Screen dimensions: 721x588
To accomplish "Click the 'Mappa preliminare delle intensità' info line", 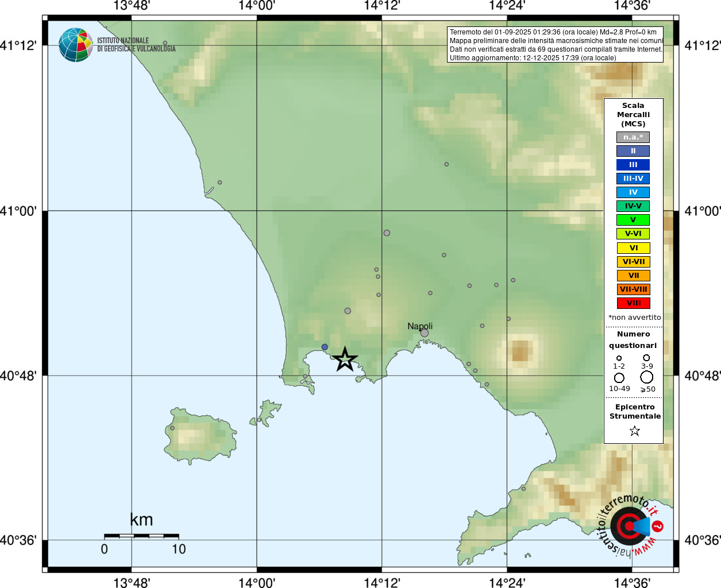I will pyautogui.click(x=556, y=41).
